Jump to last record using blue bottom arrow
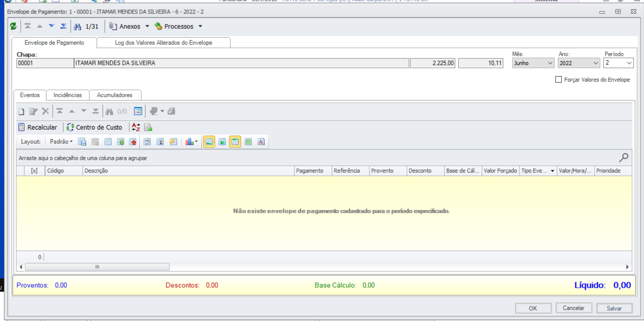Image resolution: width=644 pixels, height=321 pixels. click(63, 26)
